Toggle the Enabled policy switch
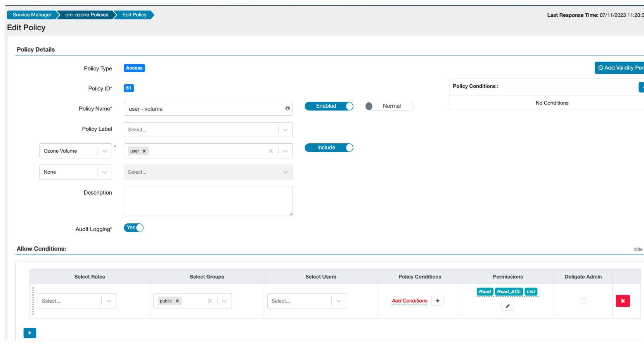The width and height of the screenshot is (644, 345). [329, 106]
